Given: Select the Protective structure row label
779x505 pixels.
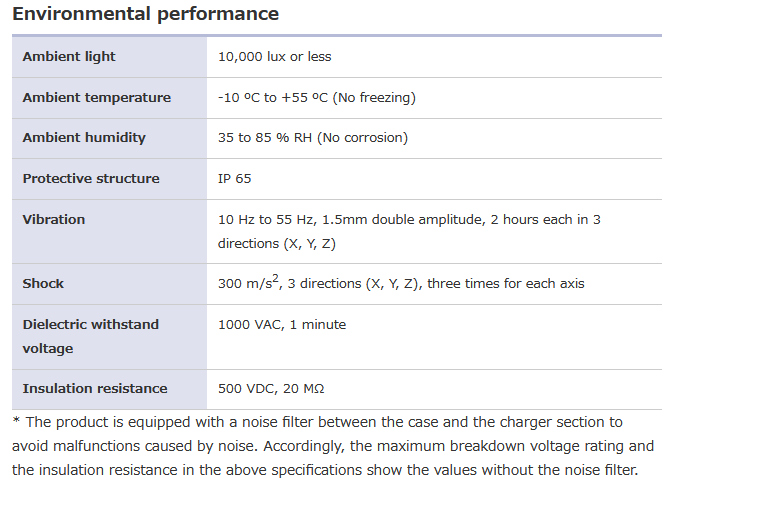Looking at the screenshot, I should coord(91,179).
